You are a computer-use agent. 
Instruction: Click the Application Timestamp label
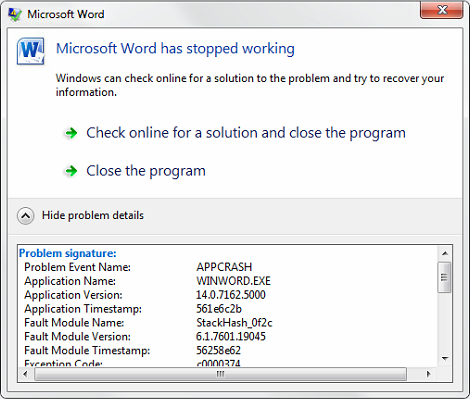click(x=83, y=309)
